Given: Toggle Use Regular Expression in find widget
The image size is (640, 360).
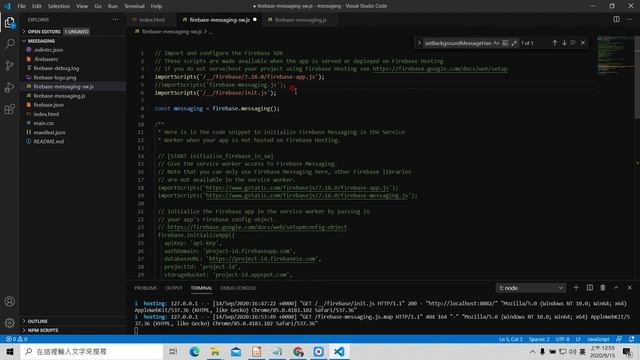Looking at the screenshot, I should pyautogui.click(x=514, y=43).
